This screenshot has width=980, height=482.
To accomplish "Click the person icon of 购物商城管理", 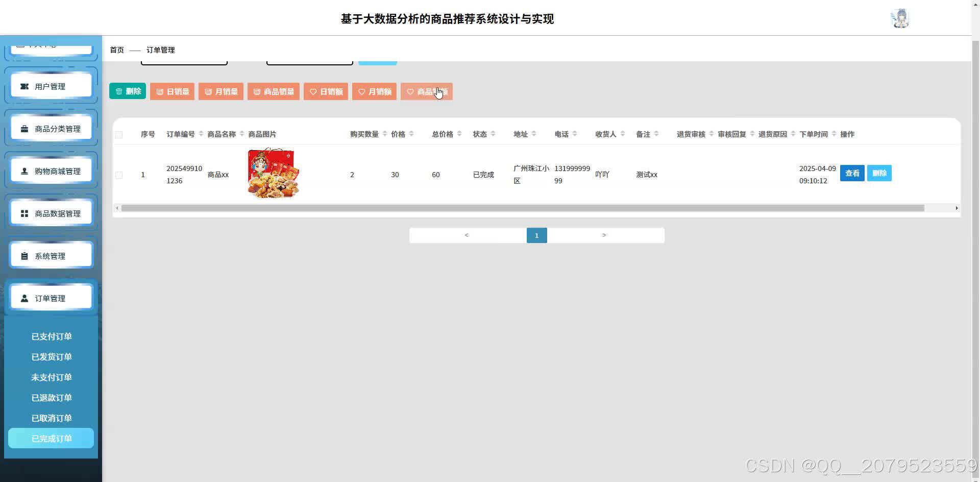I will [24, 171].
